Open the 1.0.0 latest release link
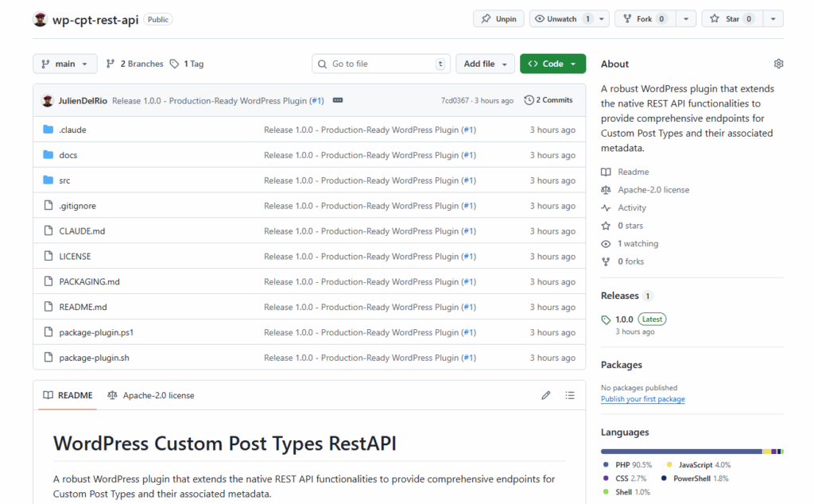Viewport: 814px width, 504px height. coord(624,319)
